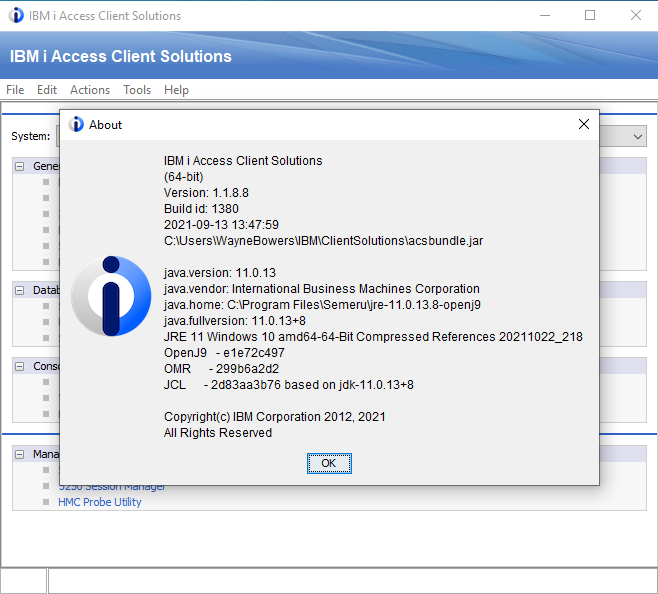Open the File menu
Screen dimensions: 658x594
tap(15, 90)
